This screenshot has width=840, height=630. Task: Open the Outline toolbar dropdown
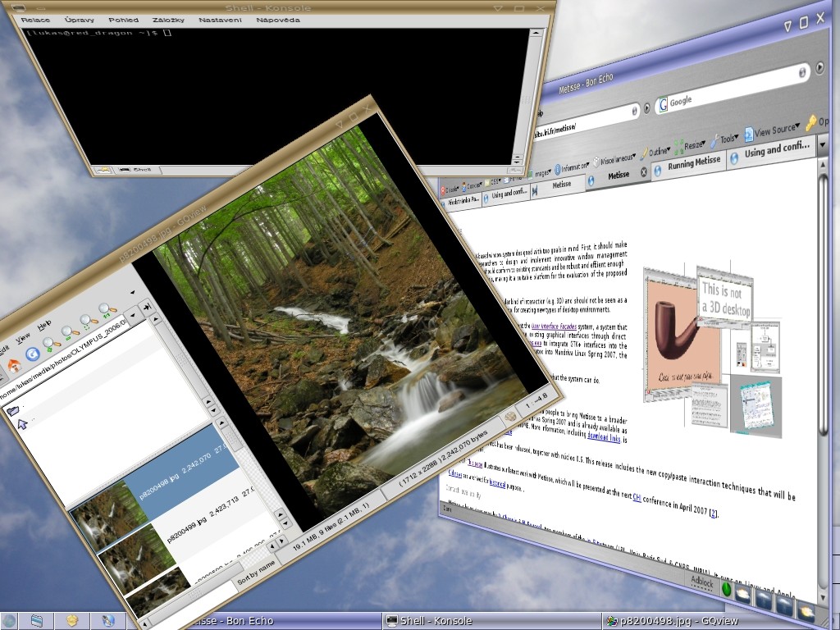pyautogui.click(x=655, y=152)
